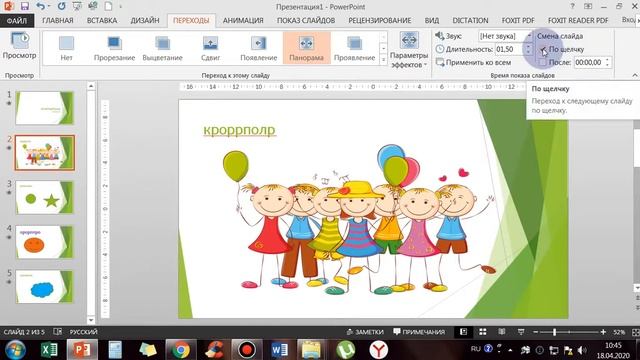The width and height of the screenshot is (640, 360).
Task: Open the FOXIT READER PDF tab
Action: (578, 20)
